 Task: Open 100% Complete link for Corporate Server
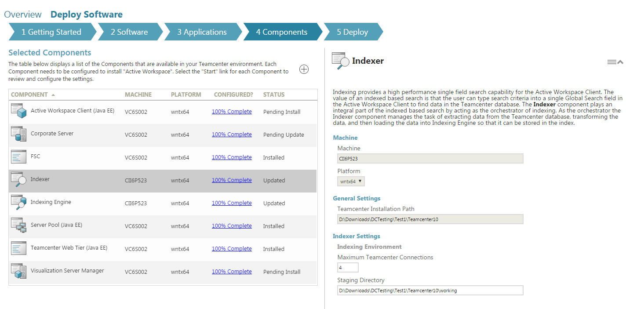click(232, 135)
